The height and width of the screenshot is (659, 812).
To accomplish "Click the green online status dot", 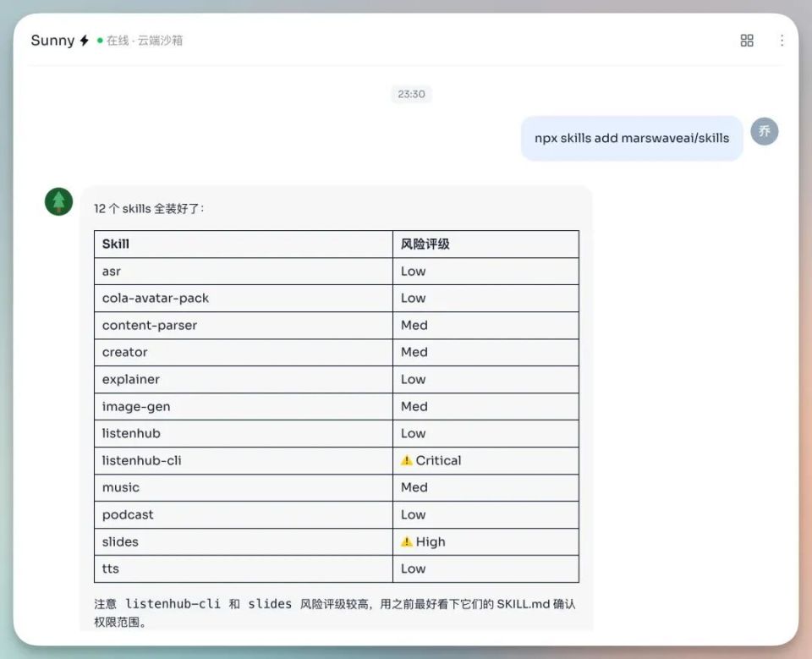I will point(99,41).
